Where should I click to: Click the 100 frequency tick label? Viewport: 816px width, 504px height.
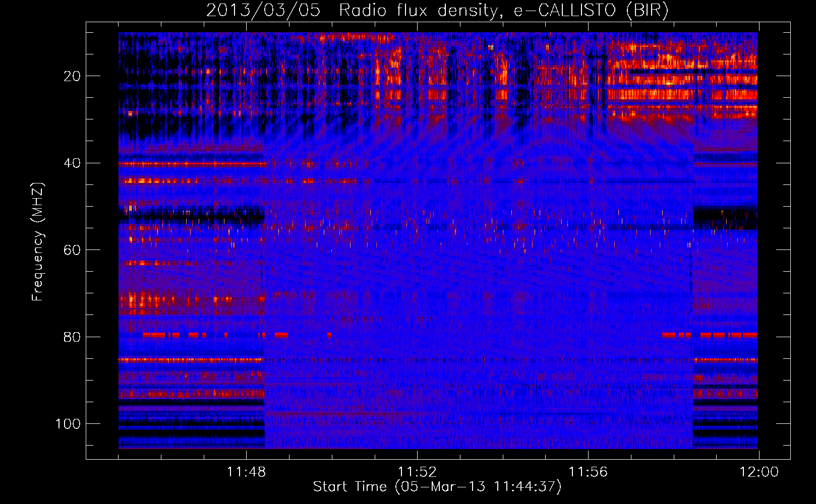point(68,424)
